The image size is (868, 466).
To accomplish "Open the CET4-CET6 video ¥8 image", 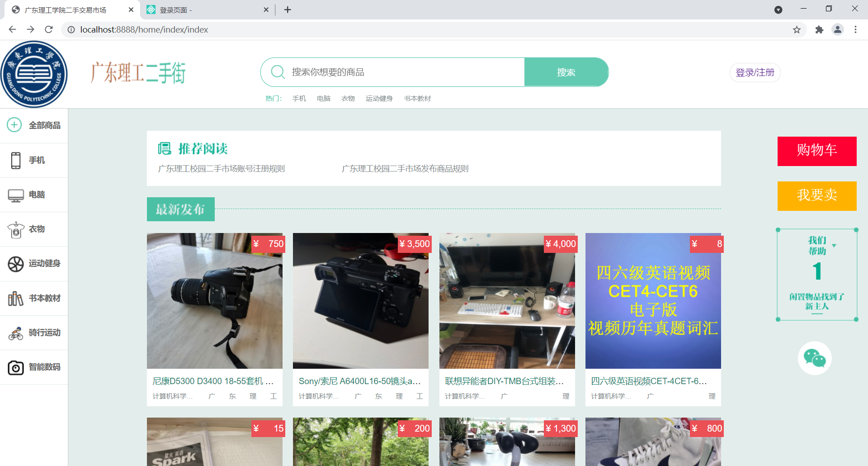I will [x=653, y=301].
